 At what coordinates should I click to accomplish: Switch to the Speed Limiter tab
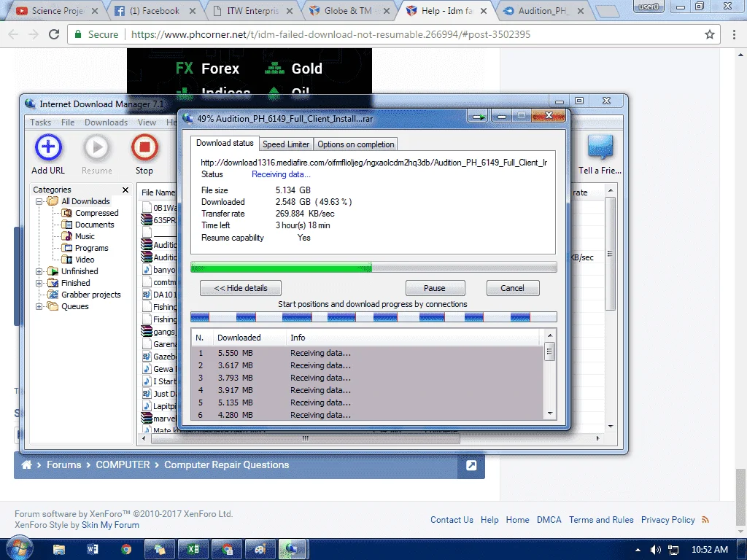(x=286, y=144)
